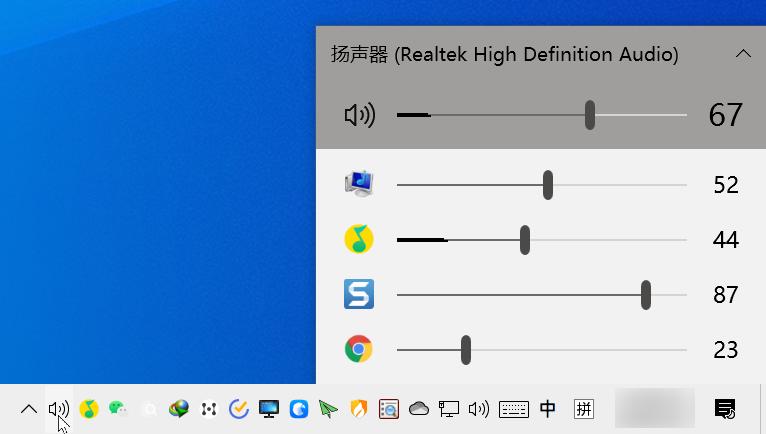Click the four-dots connected tray icon

(209, 409)
